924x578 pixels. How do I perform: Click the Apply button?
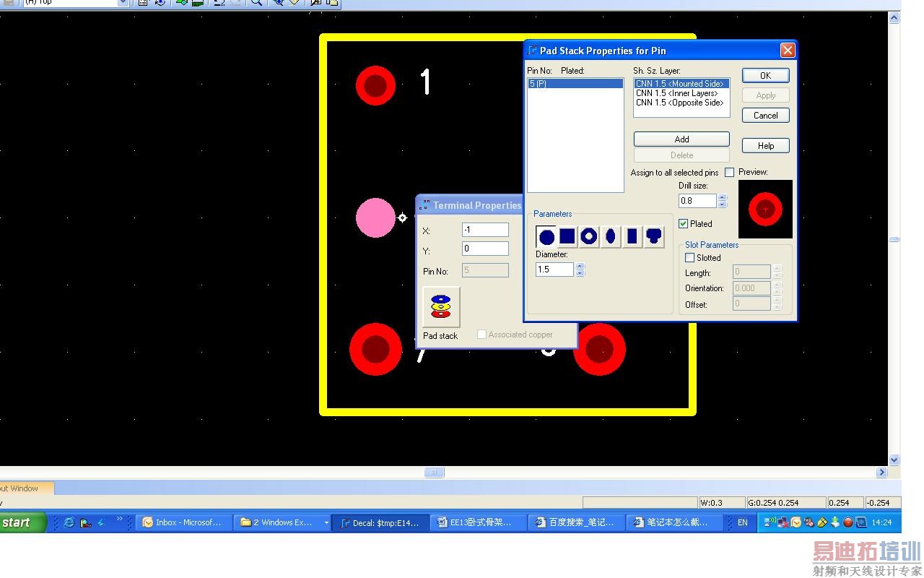pos(766,95)
